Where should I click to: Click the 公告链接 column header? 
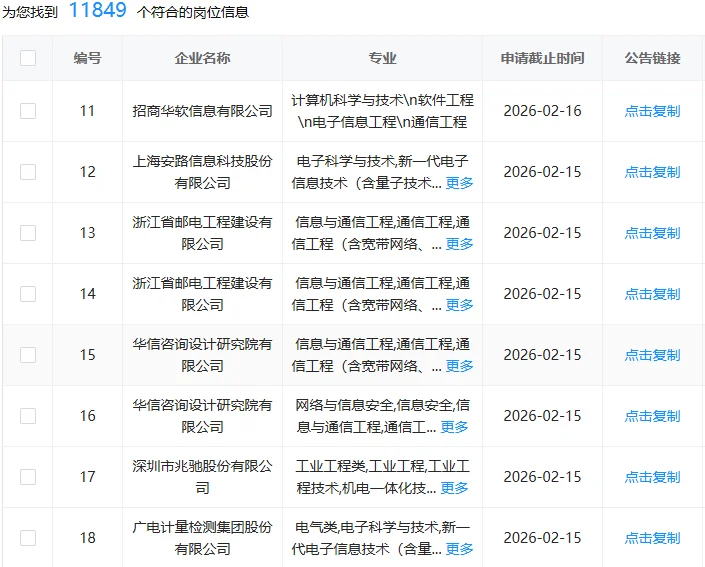coord(652,58)
